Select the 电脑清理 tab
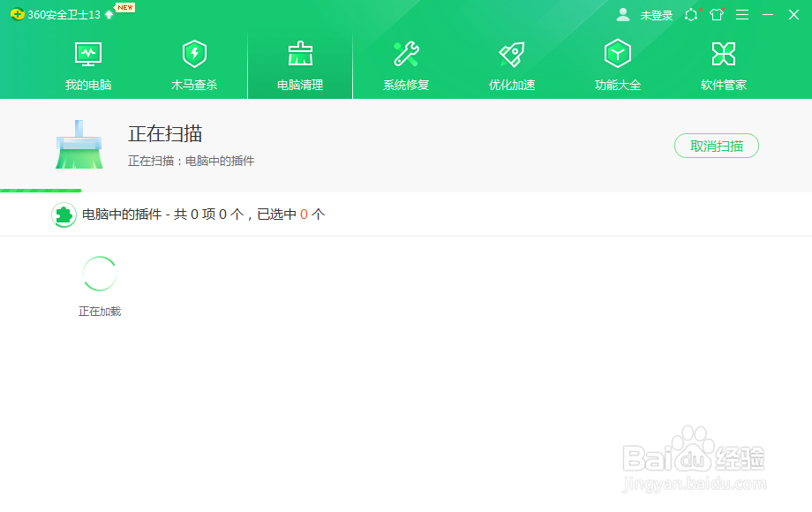The image size is (812, 512). click(x=300, y=65)
